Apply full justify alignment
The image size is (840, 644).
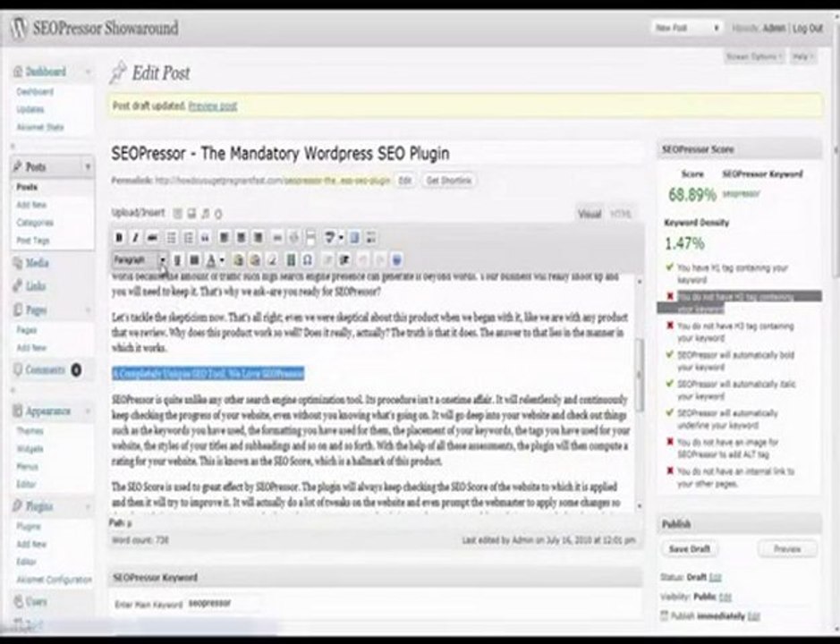[194, 260]
